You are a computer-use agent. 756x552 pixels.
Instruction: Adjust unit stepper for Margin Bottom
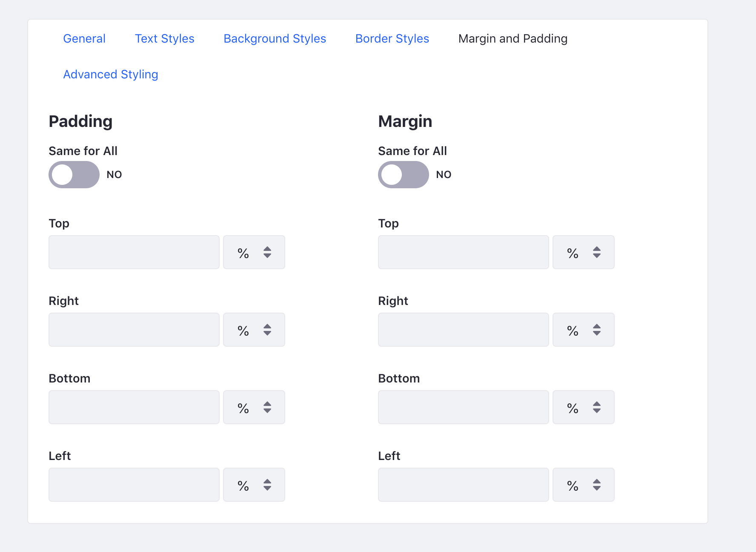tap(583, 407)
